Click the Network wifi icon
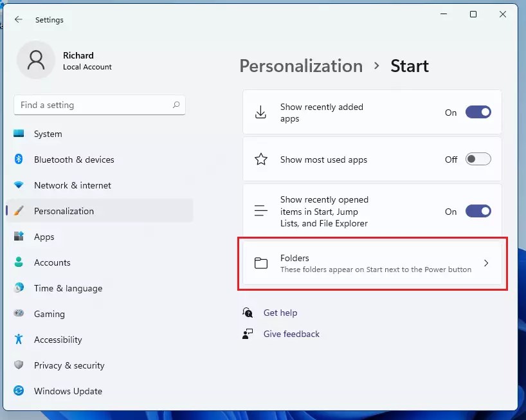The image size is (526, 420). click(19, 185)
